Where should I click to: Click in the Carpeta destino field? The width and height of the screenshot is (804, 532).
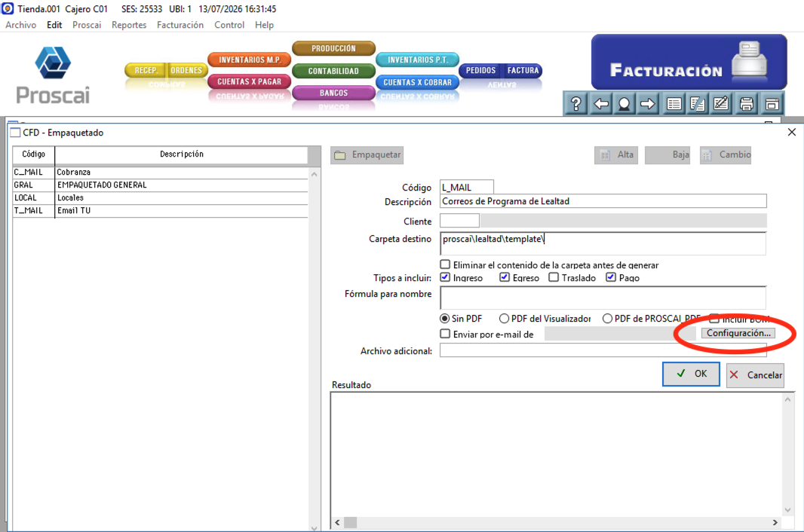click(603, 243)
